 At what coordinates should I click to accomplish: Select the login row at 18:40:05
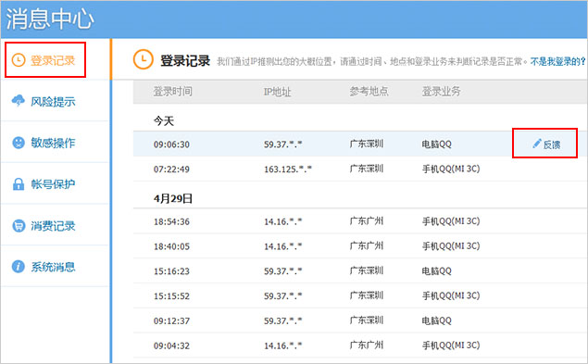360,246
